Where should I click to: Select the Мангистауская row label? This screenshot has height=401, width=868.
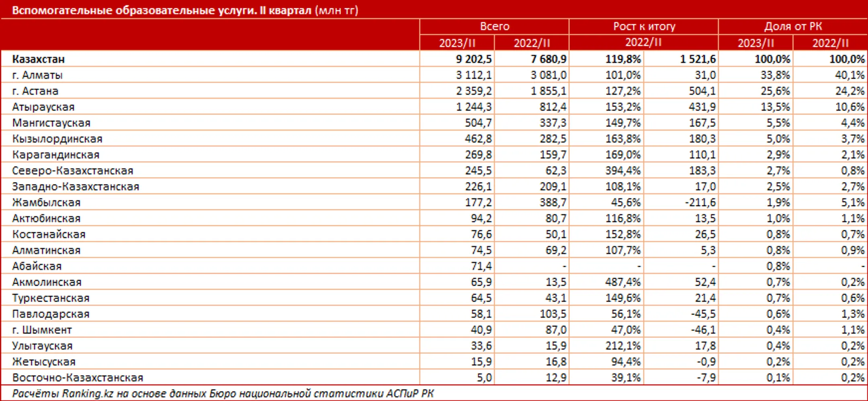pyautogui.click(x=51, y=123)
